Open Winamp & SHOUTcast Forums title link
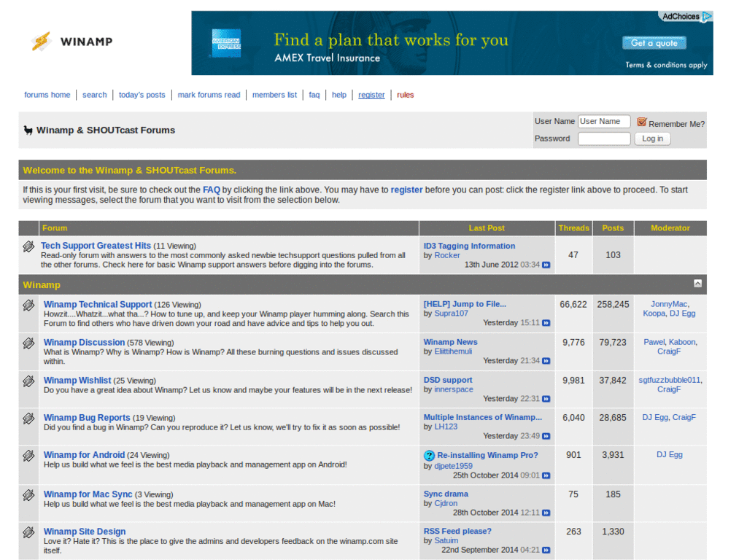This screenshot has height=560, width=747. [106, 130]
